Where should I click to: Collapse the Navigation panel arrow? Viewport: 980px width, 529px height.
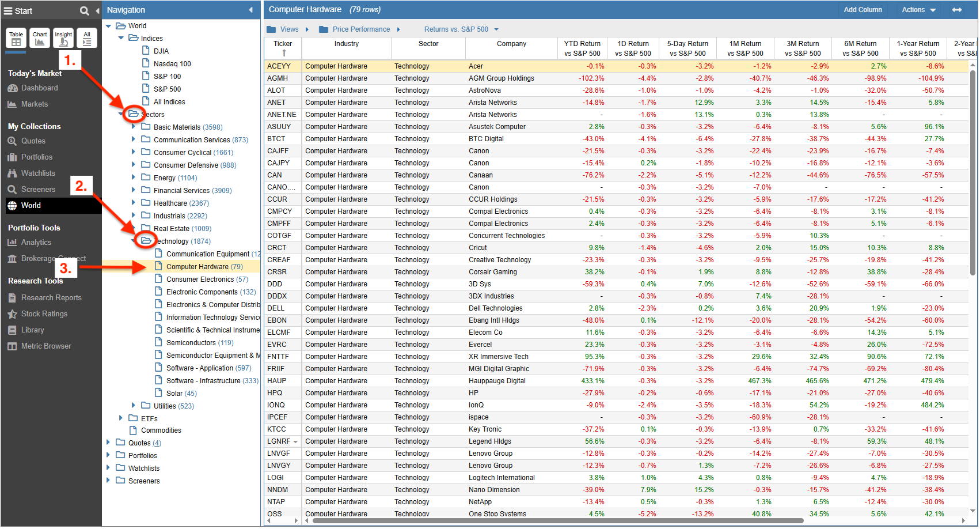[250, 10]
